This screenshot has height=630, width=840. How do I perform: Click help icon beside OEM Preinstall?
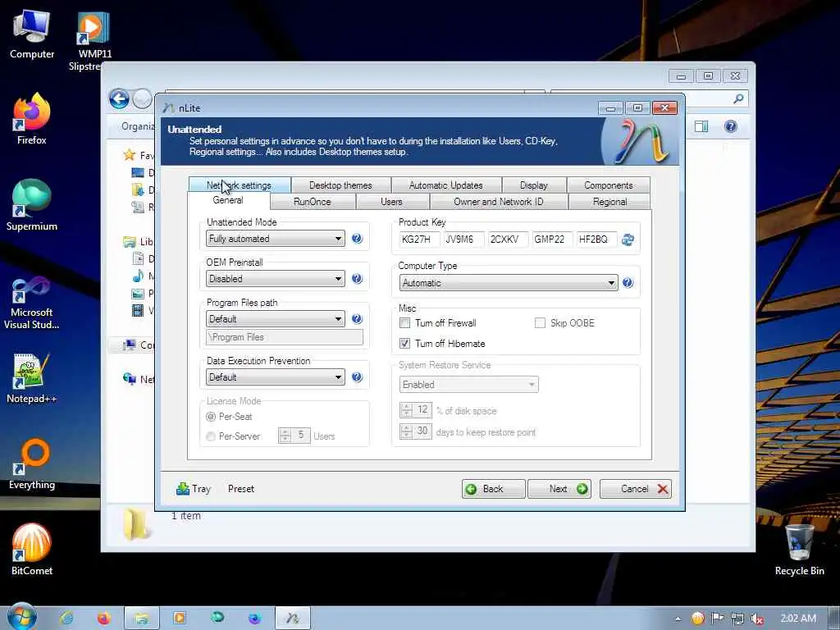click(x=357, y=279)
